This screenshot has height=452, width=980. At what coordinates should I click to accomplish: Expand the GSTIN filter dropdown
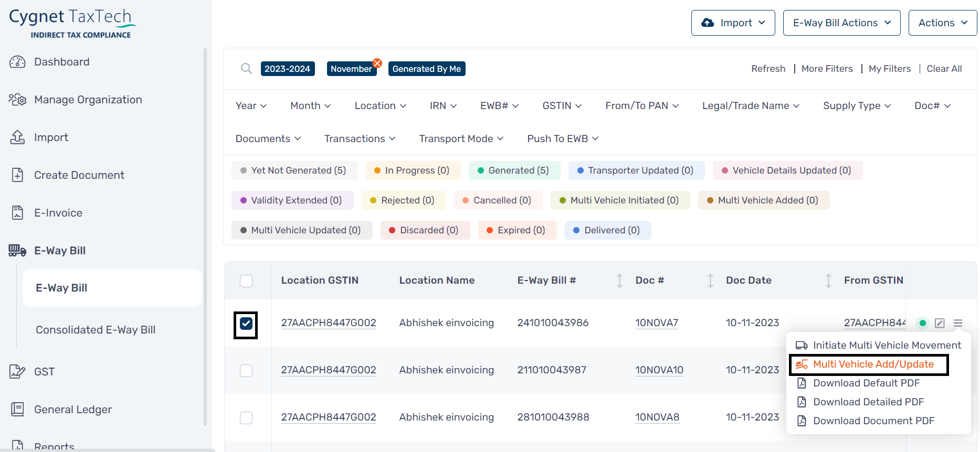(562, 106)
